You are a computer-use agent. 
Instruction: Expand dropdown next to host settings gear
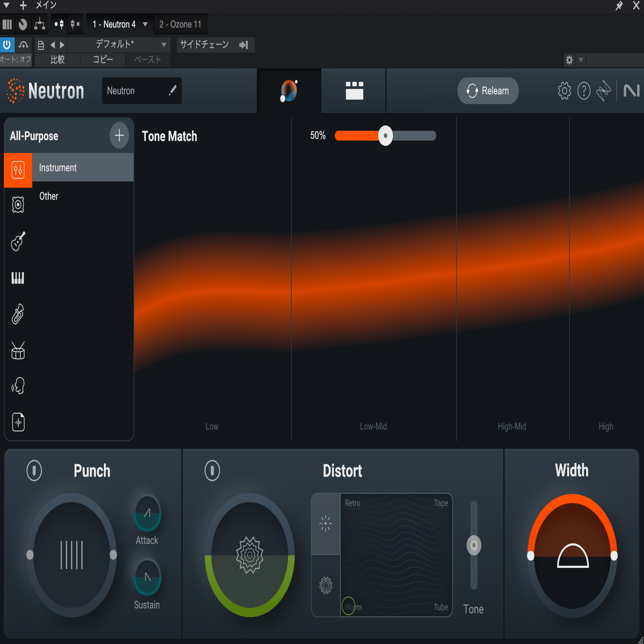coord(580,60)
